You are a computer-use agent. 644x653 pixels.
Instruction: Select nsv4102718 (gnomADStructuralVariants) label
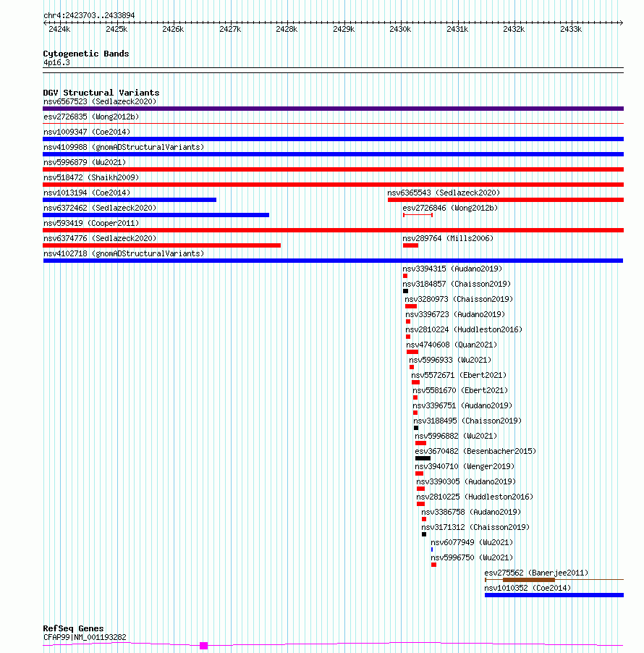click(124, 253)
